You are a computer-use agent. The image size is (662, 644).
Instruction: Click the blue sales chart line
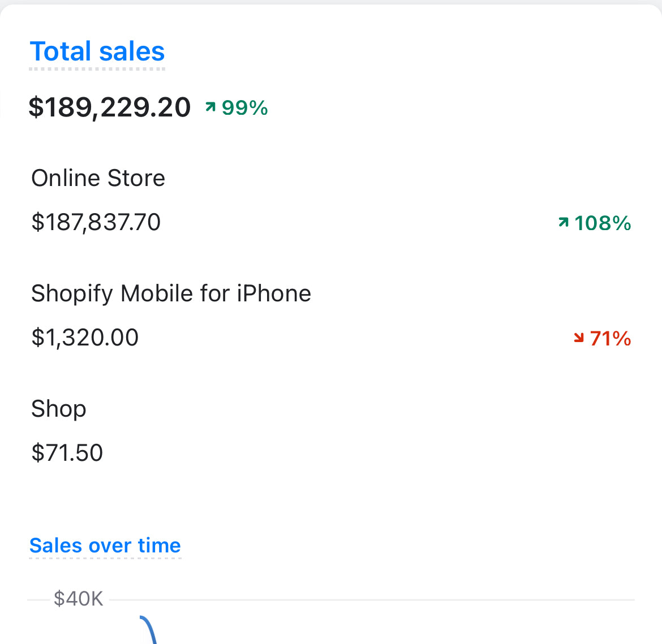point(148,629)
